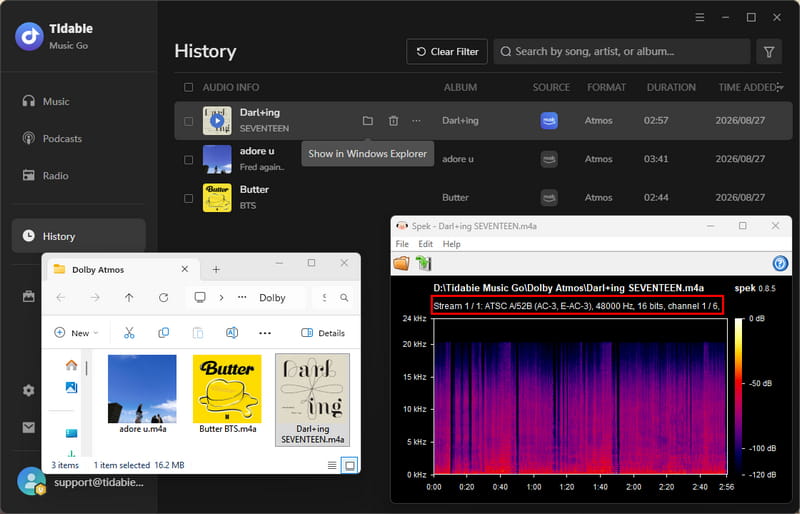This screenshot has width=800, height=514.
Task: Click the Explorer back arrow
Action: coord(60,298)
